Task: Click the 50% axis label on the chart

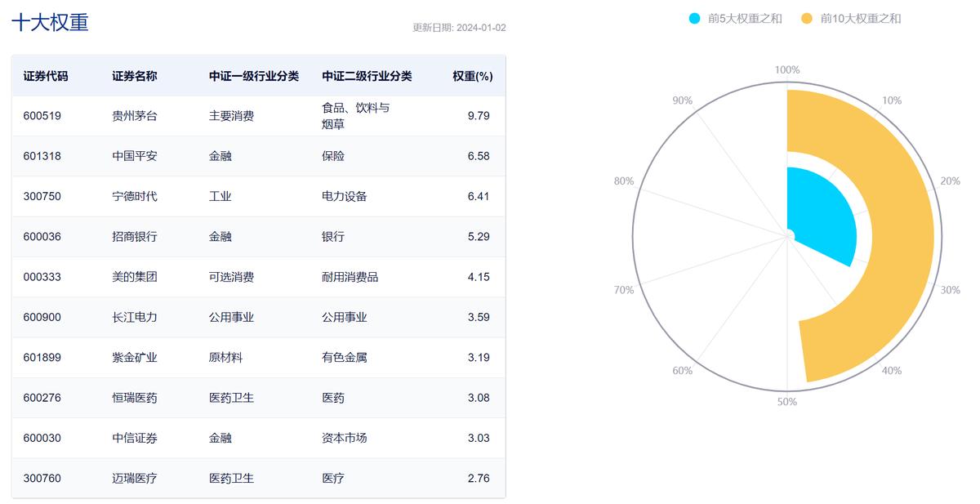Action: click(786, 401)
